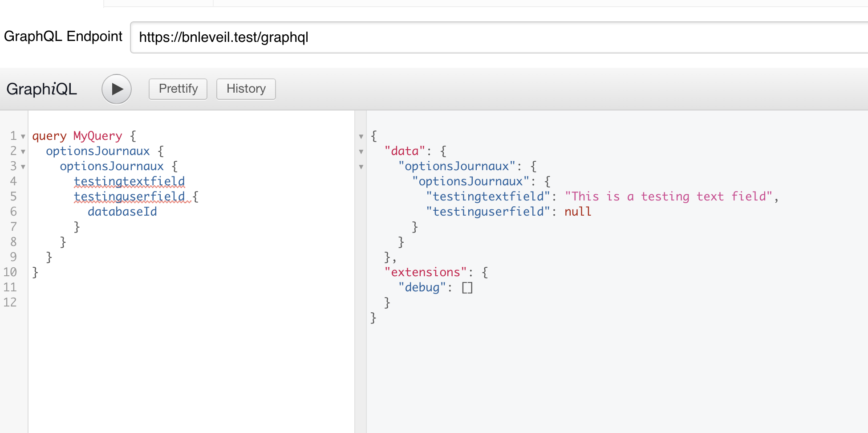Click the null value in results
The image size is (868, 433).
point(578,212)
